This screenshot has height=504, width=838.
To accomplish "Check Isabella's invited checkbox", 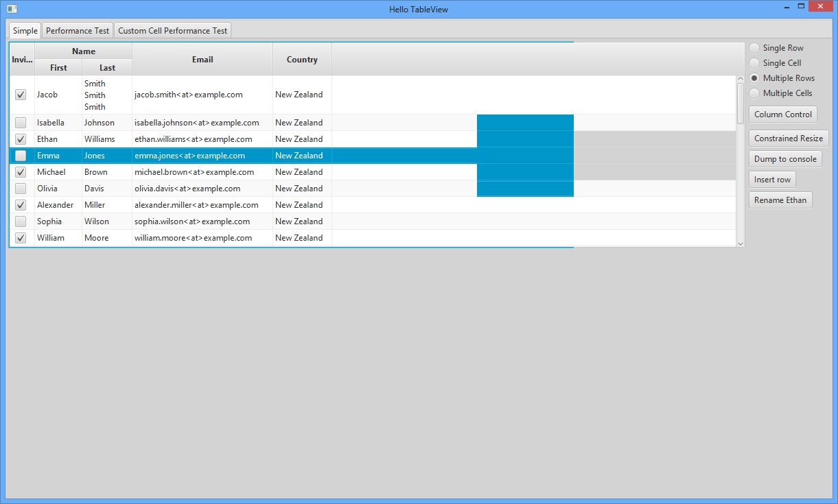I will coord(21,123).
